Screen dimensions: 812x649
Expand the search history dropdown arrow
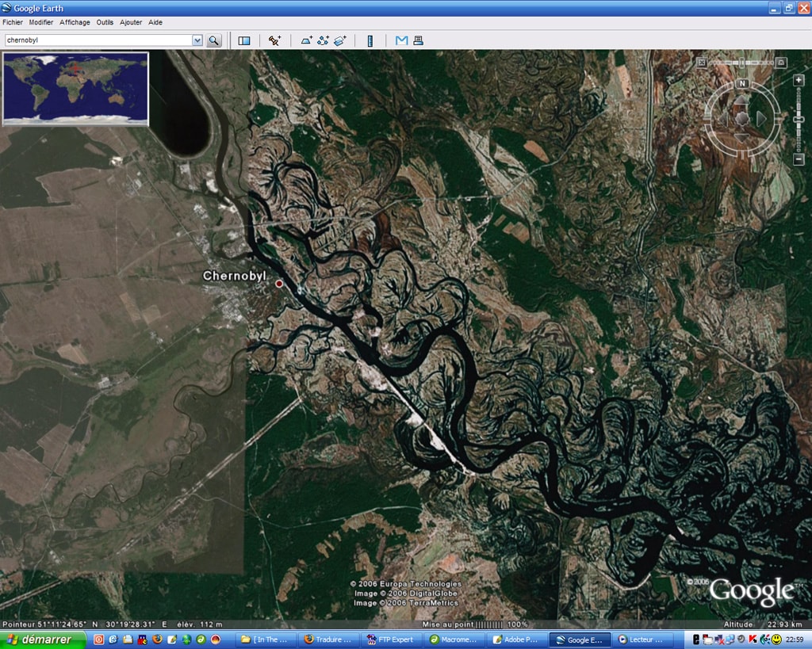point(197,40)
